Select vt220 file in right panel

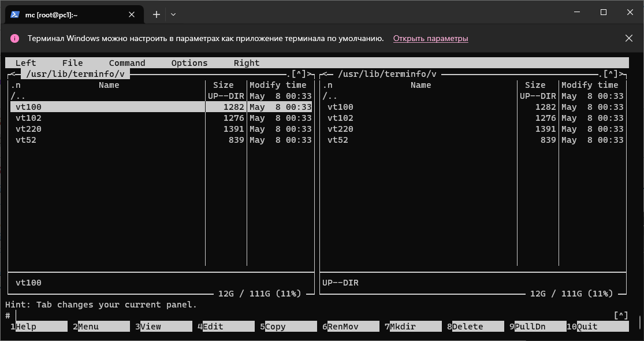click(340, 129)
